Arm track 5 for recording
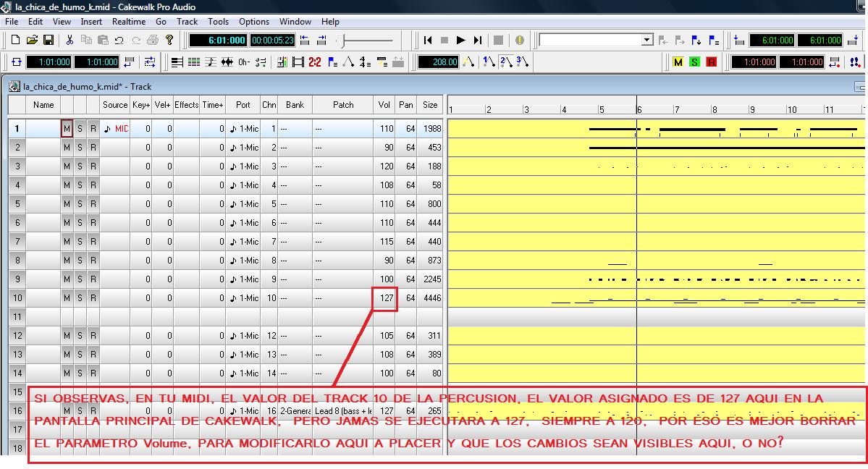The width and height of the screenshot is (868, 469). (x=93, y=204)
